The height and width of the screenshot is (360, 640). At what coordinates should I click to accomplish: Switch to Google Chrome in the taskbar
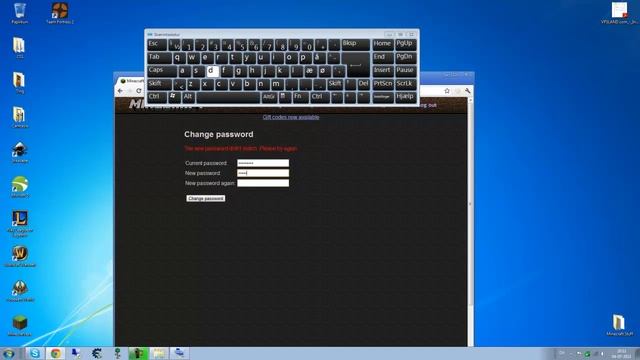click(56, 353)
